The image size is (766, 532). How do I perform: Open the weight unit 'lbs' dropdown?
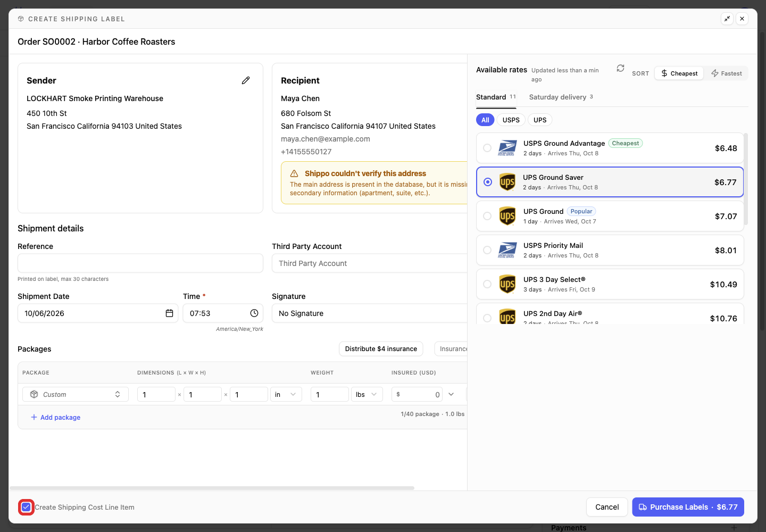(367, 394)
